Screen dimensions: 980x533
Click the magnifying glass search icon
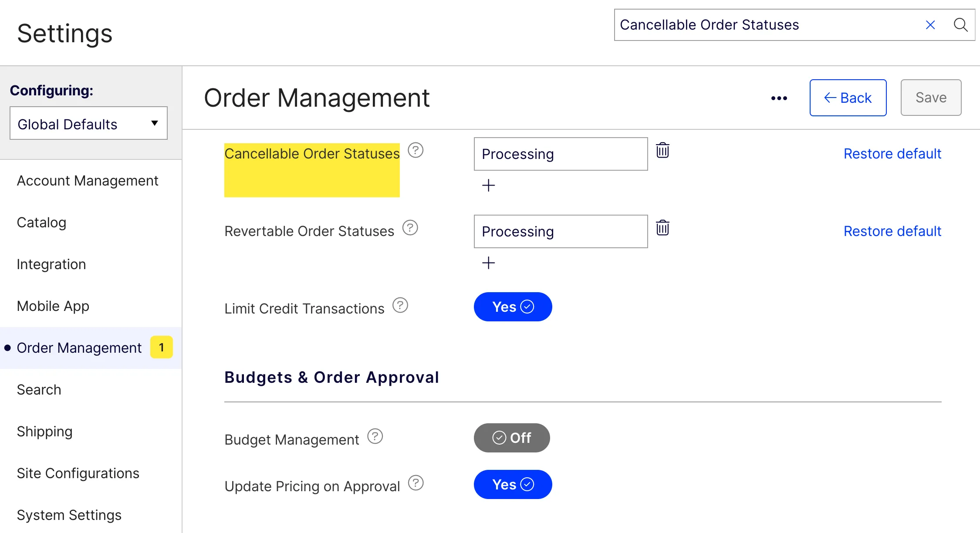coord(960,25)
